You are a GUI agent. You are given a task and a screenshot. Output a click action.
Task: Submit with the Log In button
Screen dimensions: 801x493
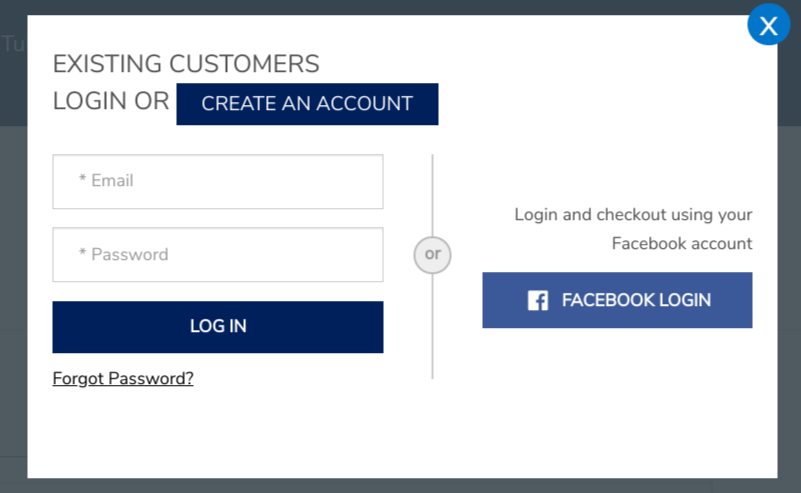218,326
